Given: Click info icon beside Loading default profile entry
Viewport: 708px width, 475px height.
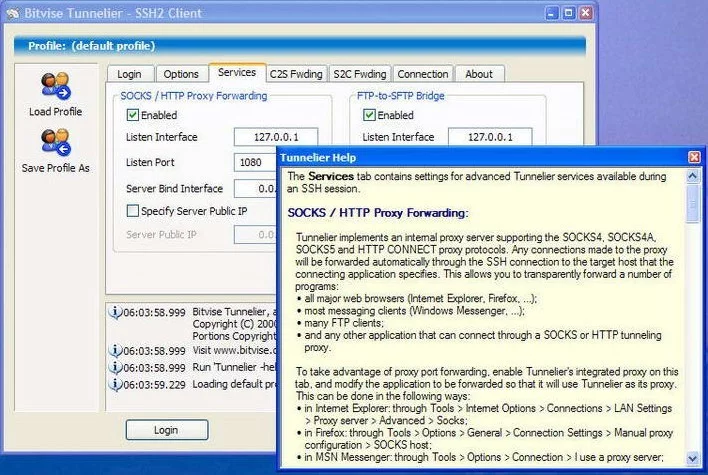Looking at the screenshot, I should [x=116, y=384].
